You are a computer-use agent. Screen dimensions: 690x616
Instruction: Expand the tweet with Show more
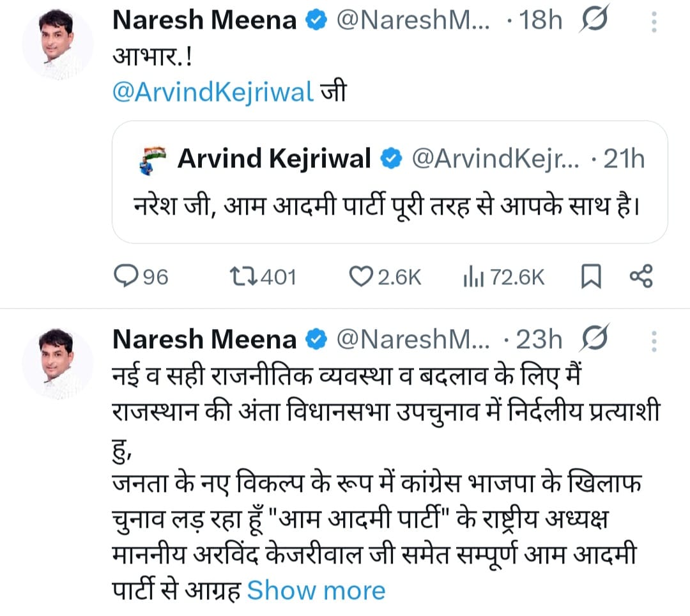click(316, 590)
